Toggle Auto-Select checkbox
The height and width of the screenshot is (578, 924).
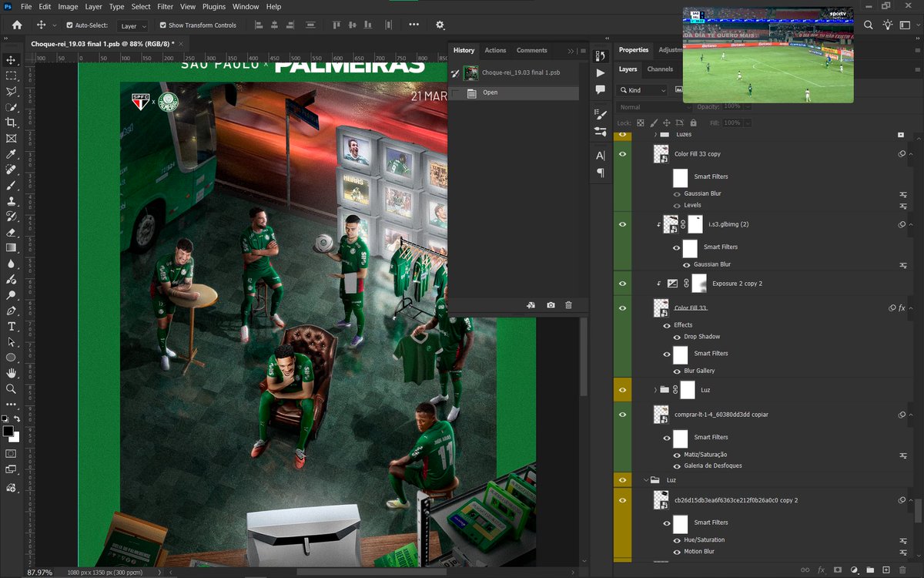click(70, 25)
